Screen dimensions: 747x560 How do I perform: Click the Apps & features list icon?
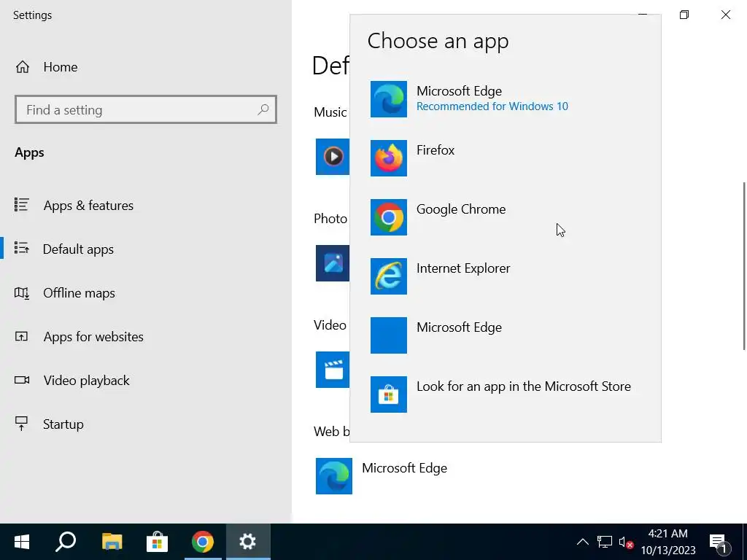[21, 205]
